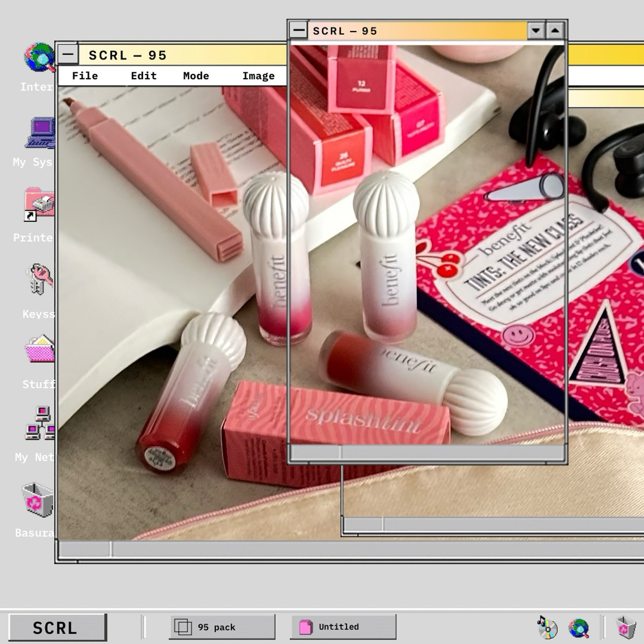Open the Internet globe desktop icon
The image size is (644, 644).
[39, 58]
